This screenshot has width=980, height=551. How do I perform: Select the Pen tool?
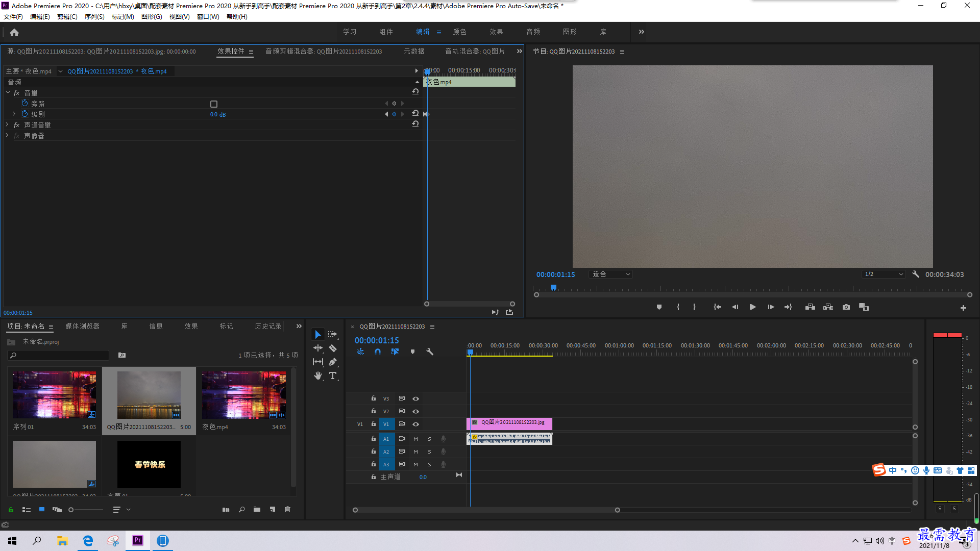333,362
